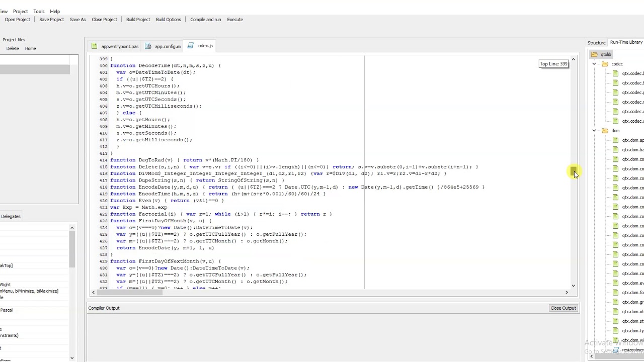Click the editor scrollbar up arrow
This screenshot has height=362, width=644.
[x=573, y=59]
